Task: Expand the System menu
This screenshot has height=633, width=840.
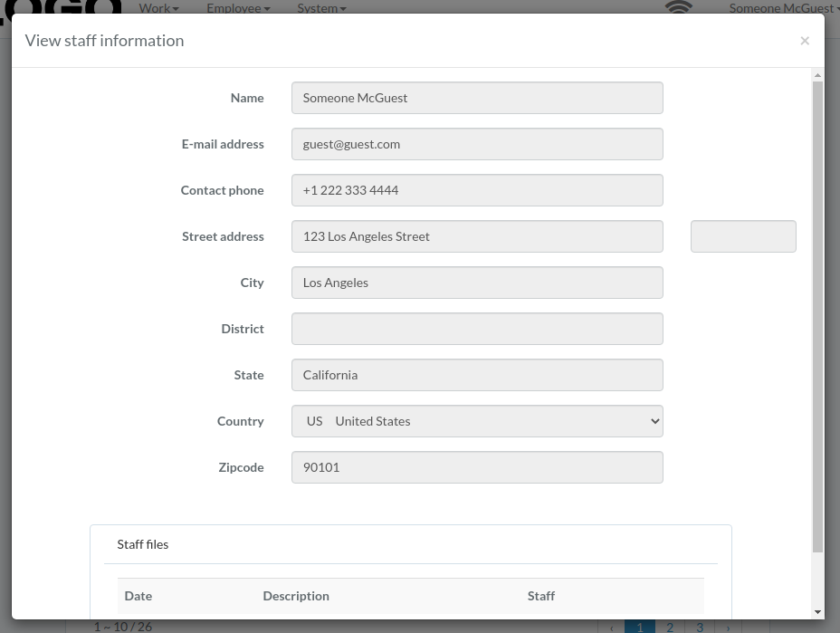Action: tap(321, 8)
